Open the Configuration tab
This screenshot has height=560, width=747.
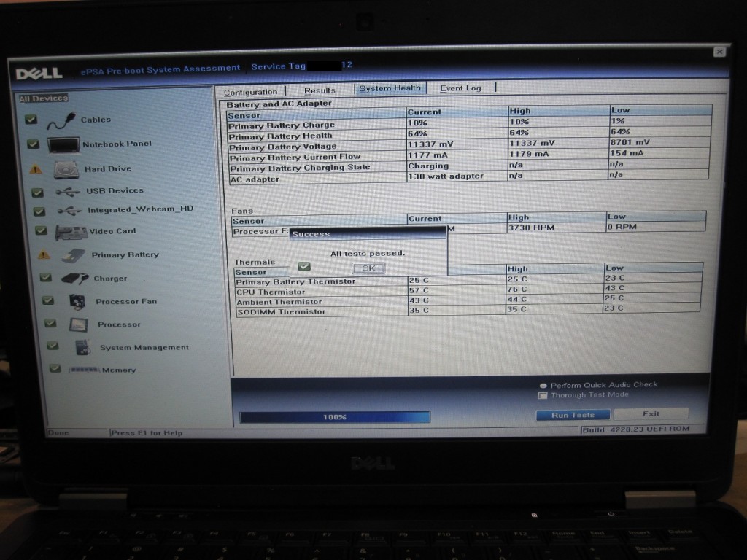pos(250,92)
